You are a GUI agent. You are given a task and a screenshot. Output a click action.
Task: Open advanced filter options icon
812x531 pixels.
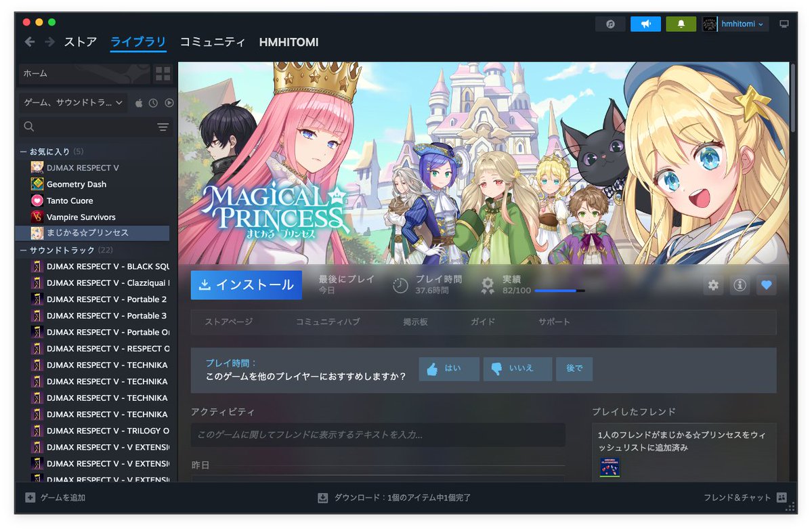click(163, 127)
